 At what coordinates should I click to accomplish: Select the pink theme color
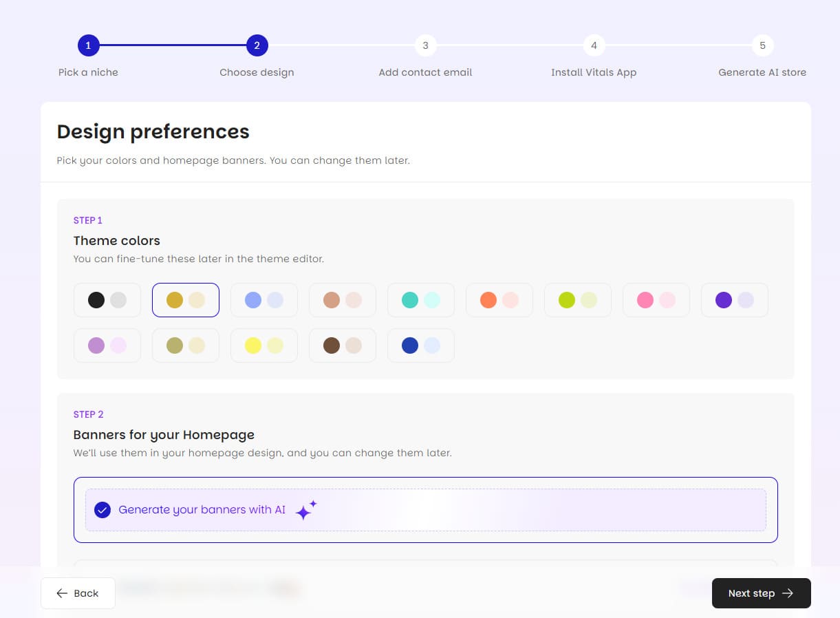pyautogui.click(x=656, y=300)
